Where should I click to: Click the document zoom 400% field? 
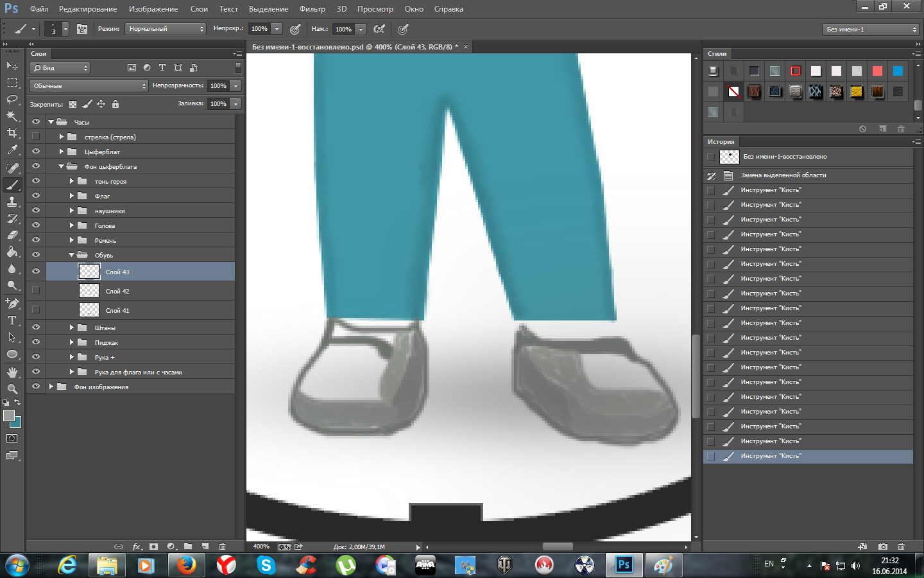click(261, 547)
